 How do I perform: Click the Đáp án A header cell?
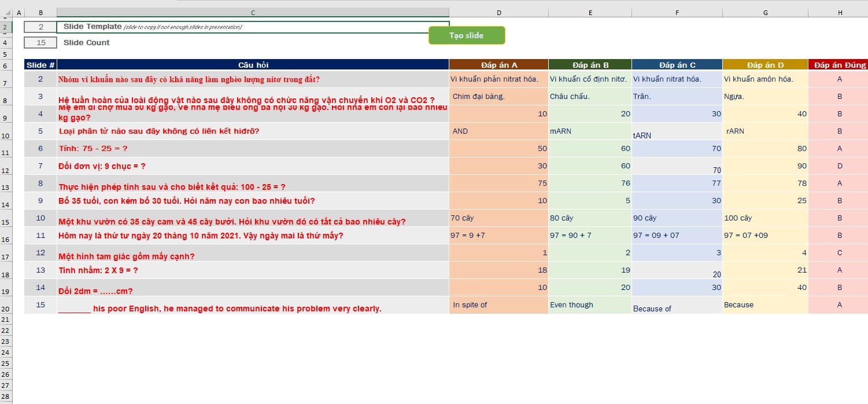point(498,65)
